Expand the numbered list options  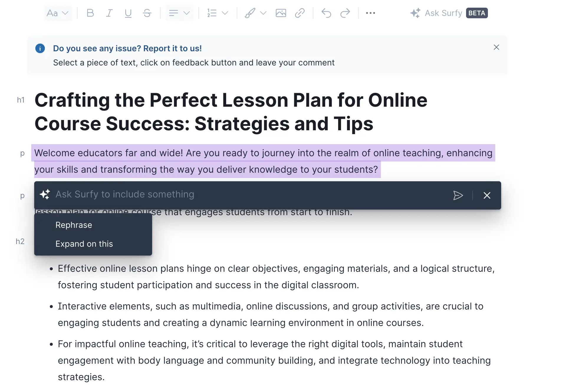click(x=225, y=13)
